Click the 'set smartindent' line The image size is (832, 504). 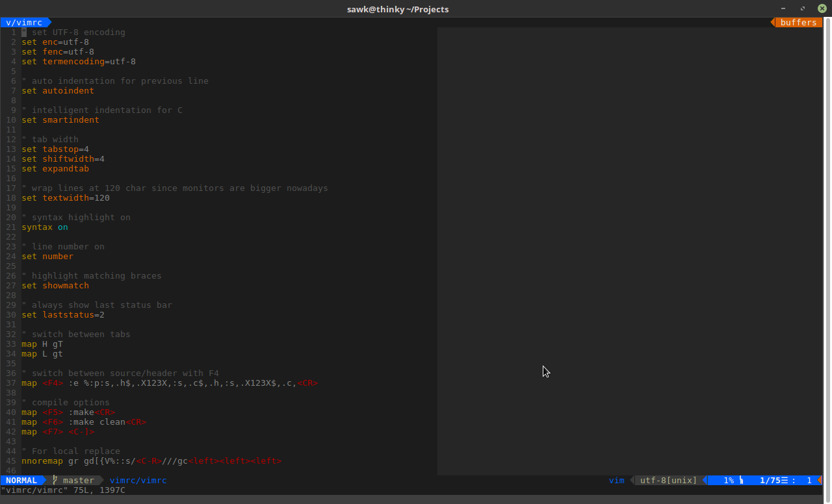click(60, 120)
